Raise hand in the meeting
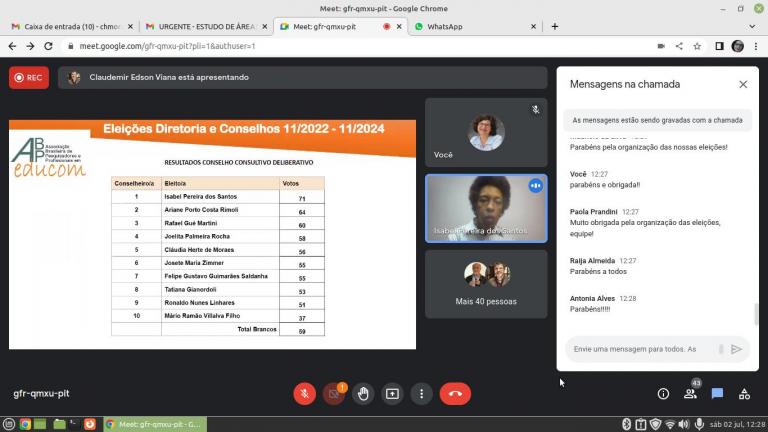The width and height of the screenshot is (768, 432). (x=363, y=394)
